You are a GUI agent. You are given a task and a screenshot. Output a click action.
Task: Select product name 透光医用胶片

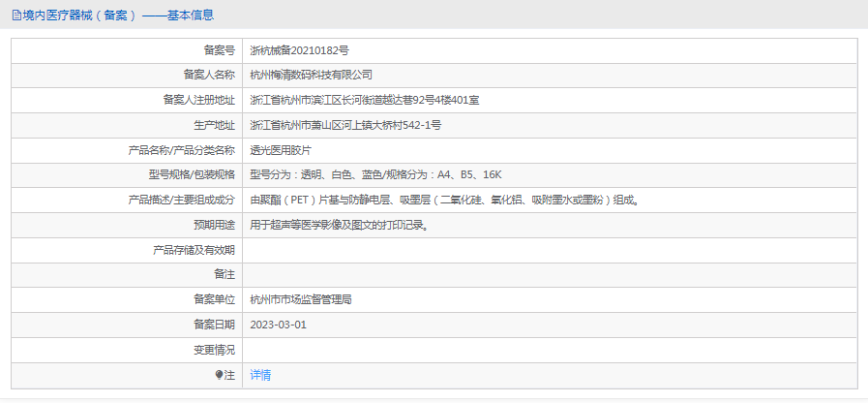(x=281, y=150)
